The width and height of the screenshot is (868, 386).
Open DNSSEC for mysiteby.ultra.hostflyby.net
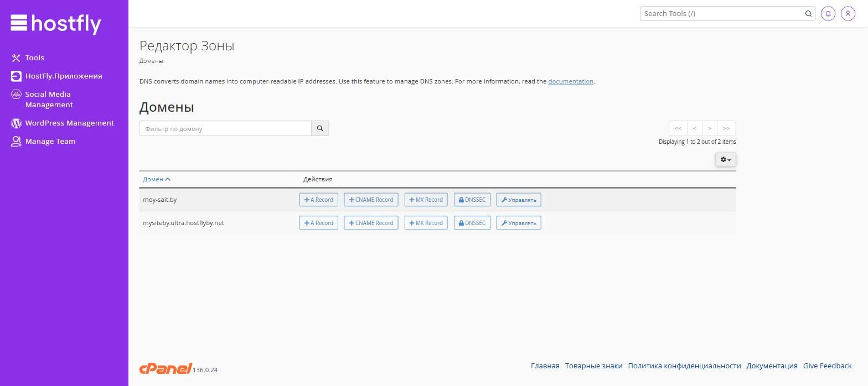click(472, 223)
